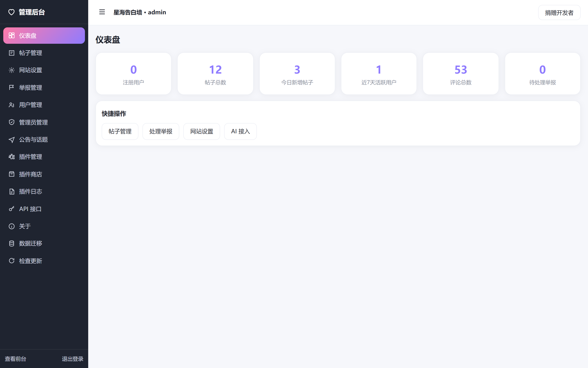
Task: Click the 插件商店 store icon
Action: pyautogui.click(x=11, y=174)
